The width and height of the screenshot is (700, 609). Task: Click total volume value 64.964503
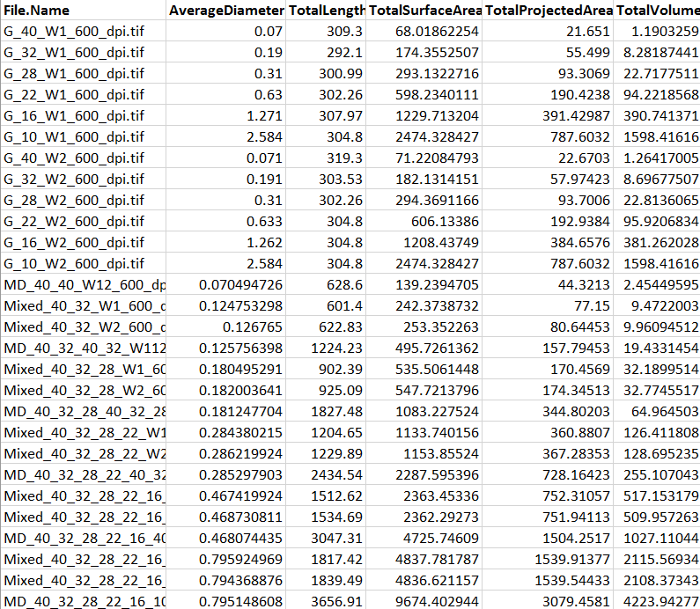click(x=657, y=411)
